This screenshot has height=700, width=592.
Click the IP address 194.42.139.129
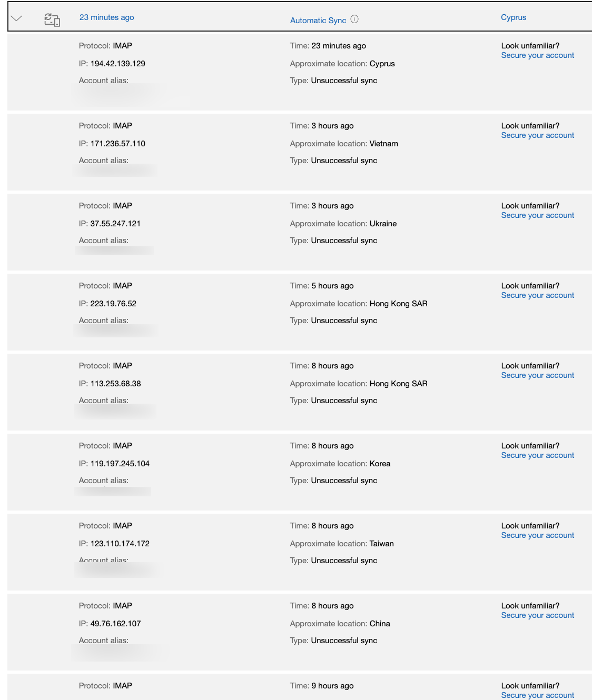tap(117, 64)
